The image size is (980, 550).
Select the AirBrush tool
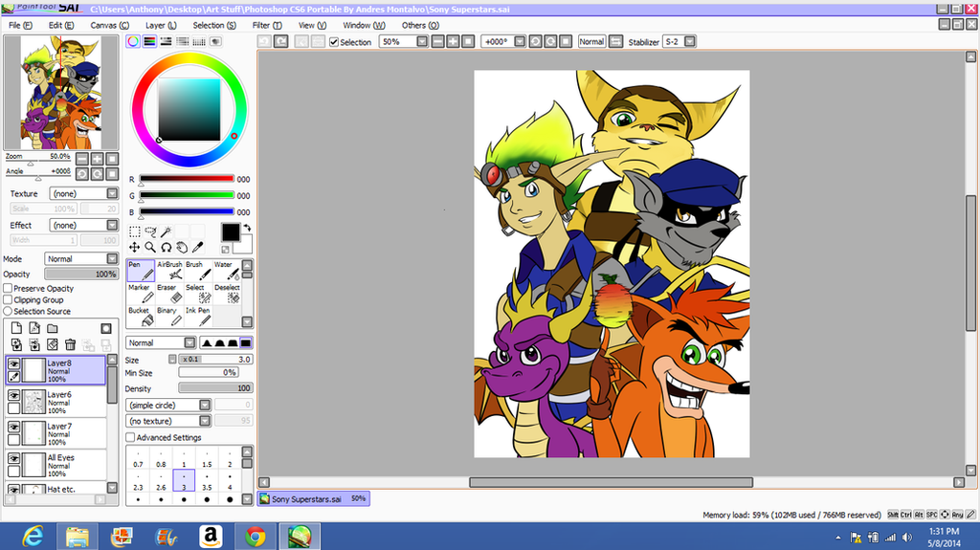(x=169, y=271)
